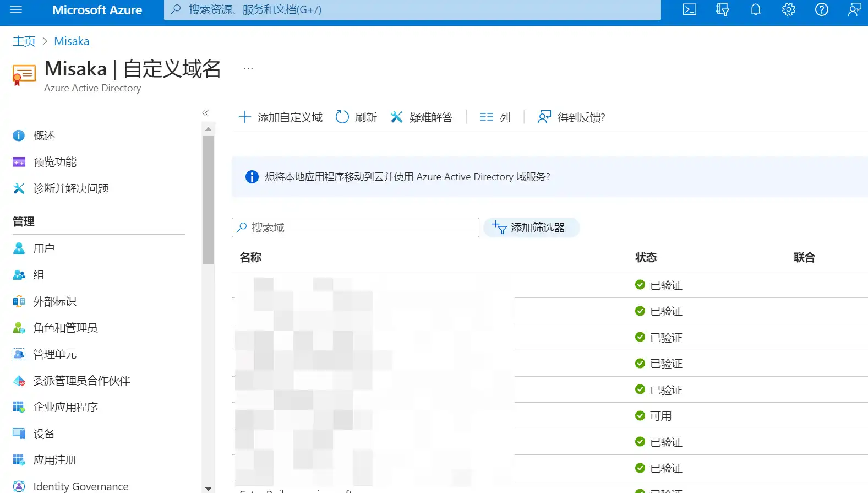Click the 疑难解答 wrench icon
Screen dimensions: 868x493
click(397, 117)
